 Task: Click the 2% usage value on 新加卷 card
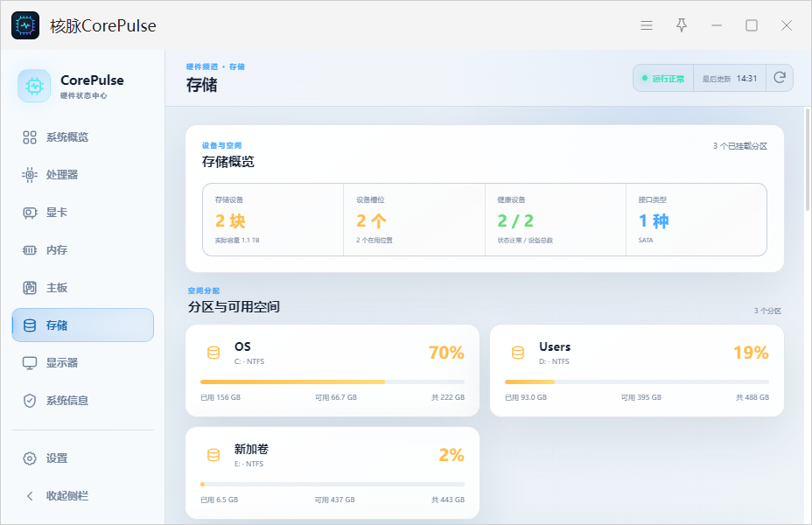pyautogui.click(x=451, y=455)
